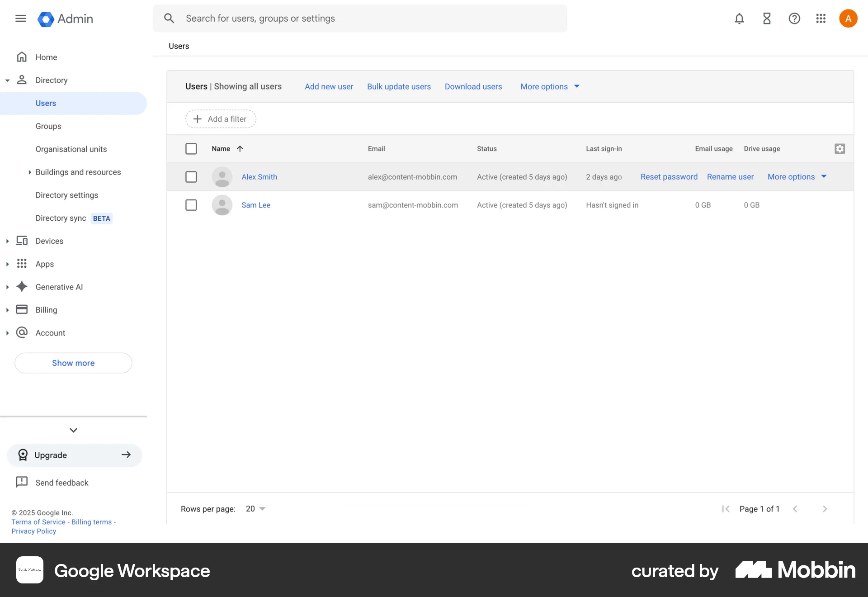Reset Alex Smith's password
868x597 pixels.
point(669,177)
